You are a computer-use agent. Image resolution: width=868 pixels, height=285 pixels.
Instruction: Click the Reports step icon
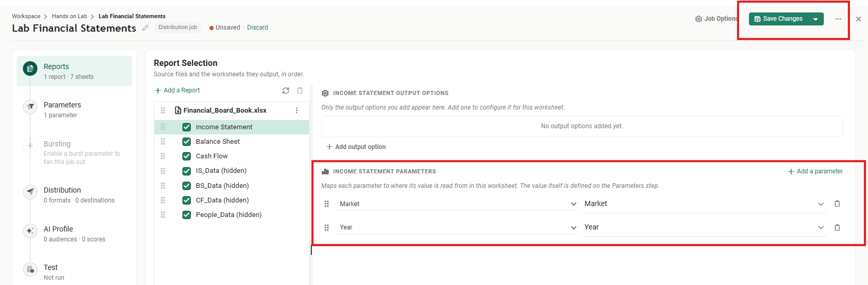[30, 69]
